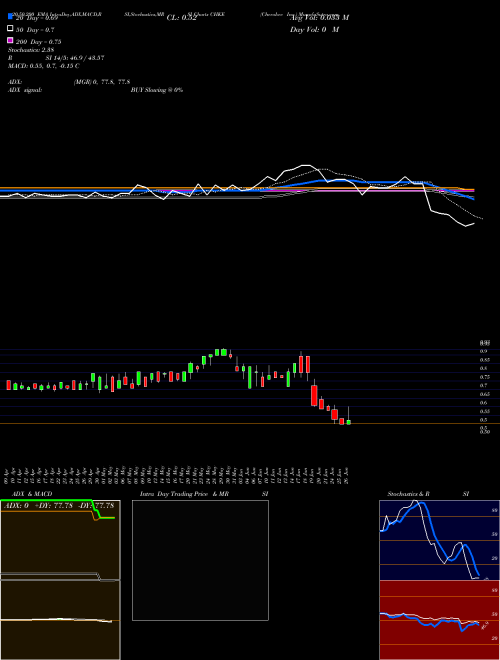Click the blue 20 Day EMA legend swatch
The height and width of the screenshot is (660, 500).
click(10, 17)
